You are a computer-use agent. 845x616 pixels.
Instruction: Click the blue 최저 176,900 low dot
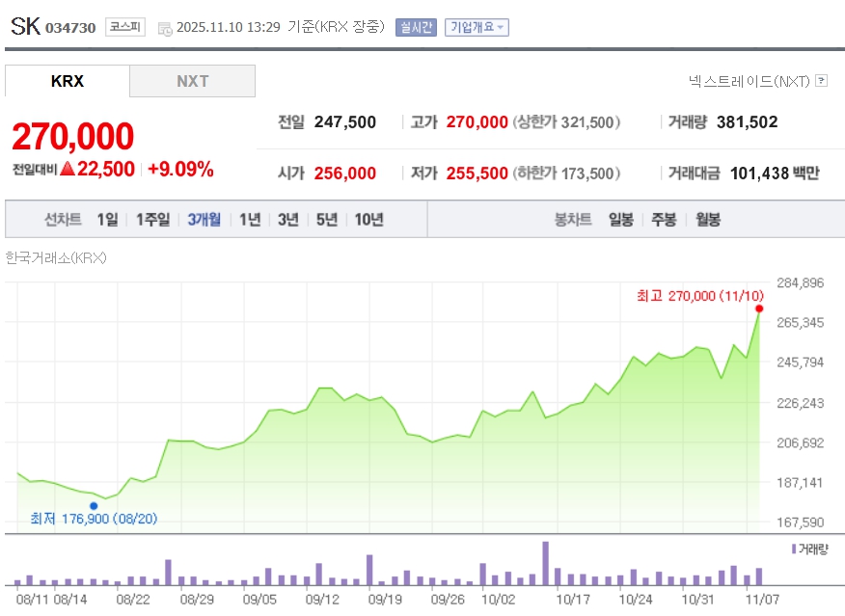pyautogui.click(x=94, y=505)
